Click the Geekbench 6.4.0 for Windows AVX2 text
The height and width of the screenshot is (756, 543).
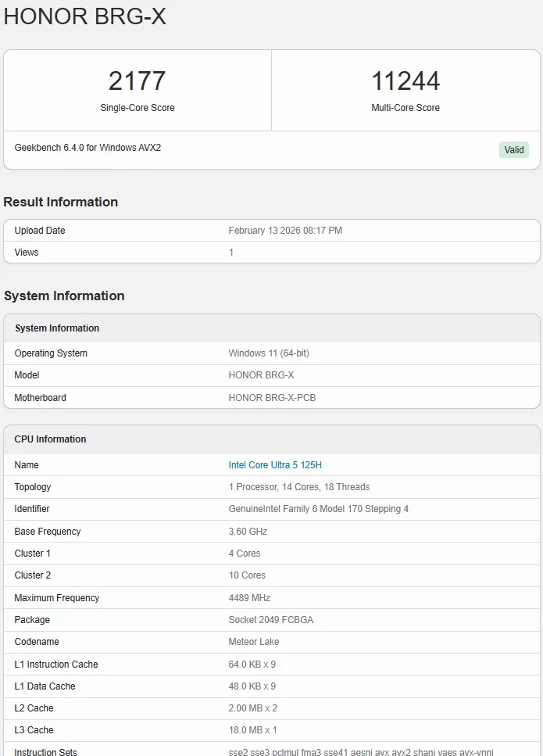pos(88,148)
